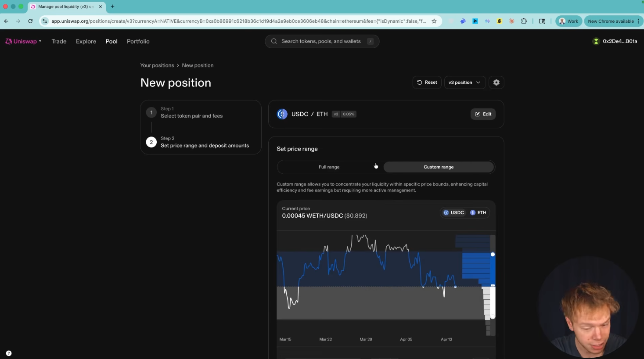Click the step 2 number circle

(151, 142)
